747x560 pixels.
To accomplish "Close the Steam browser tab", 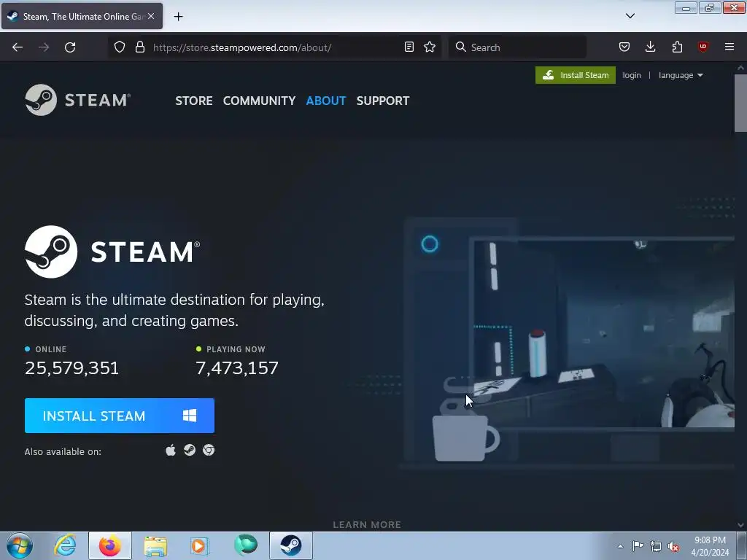I will 151,16.
